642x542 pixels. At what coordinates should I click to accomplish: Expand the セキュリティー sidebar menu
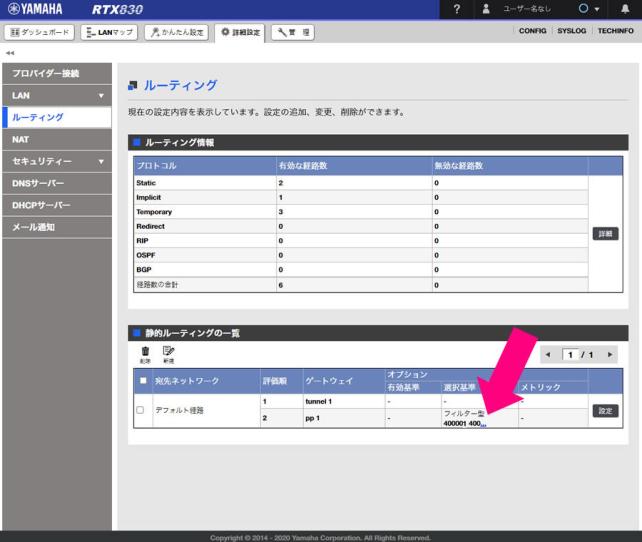tap(57, 162)
